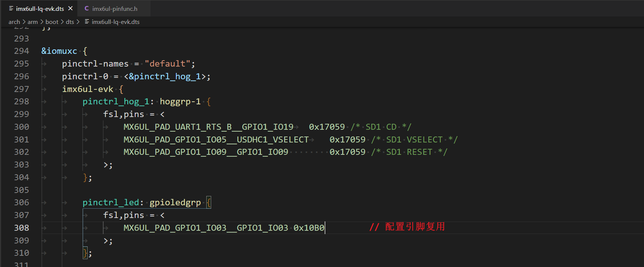Click the pinctrl_hog_1 label definition

tap(116, 101)
